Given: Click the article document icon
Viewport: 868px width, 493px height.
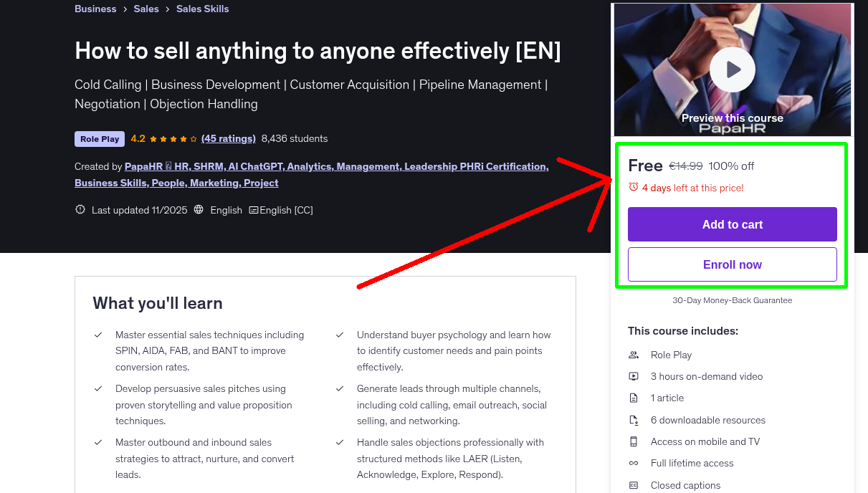Looking at the screenshot, I should pos(634,398).
